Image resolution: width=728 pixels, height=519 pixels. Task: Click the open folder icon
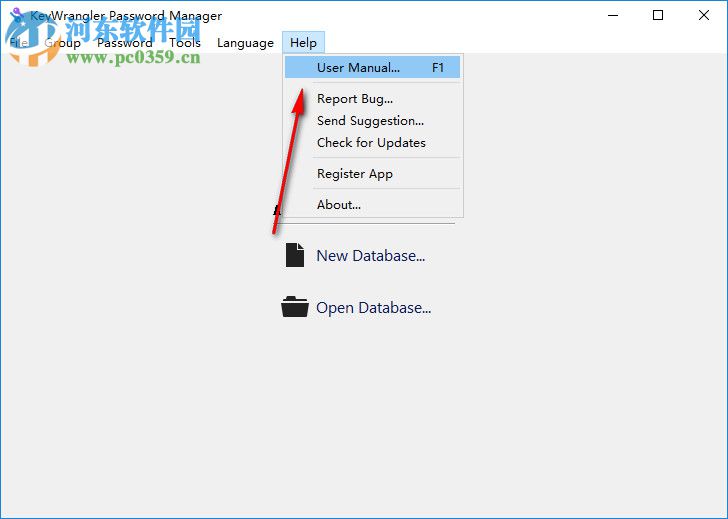click(295, 307)
